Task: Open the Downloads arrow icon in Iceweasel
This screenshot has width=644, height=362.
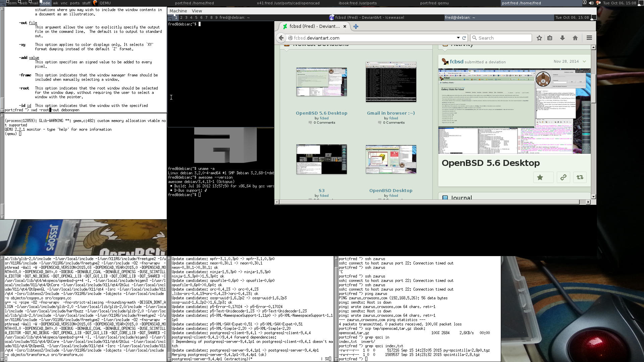Action: point(562,38)
